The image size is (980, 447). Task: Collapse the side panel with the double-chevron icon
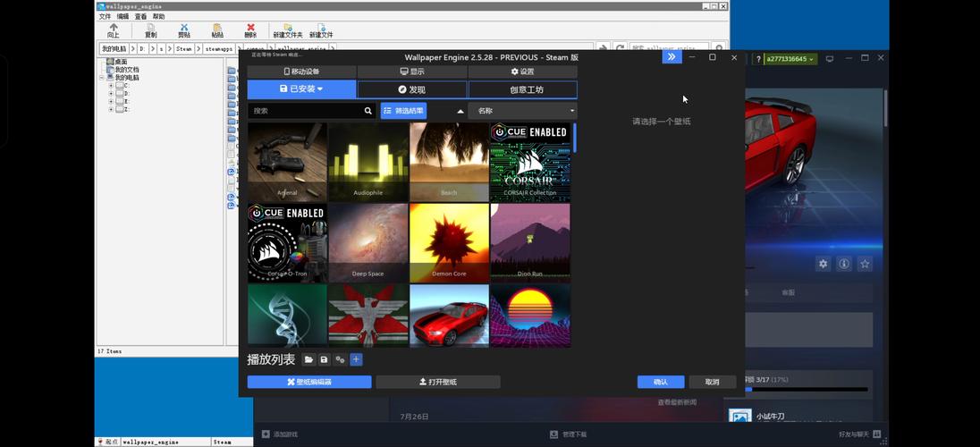pyautogui.click(x=672, y=57)
